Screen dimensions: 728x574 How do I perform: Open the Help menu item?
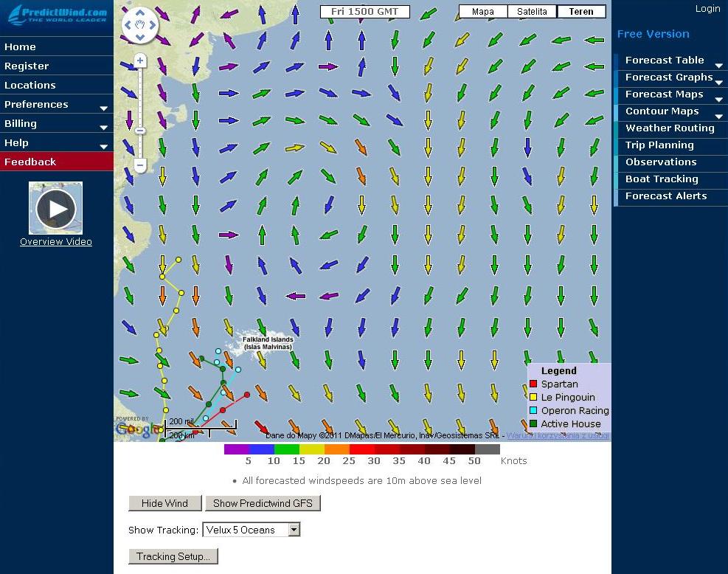tap(57, 142)
